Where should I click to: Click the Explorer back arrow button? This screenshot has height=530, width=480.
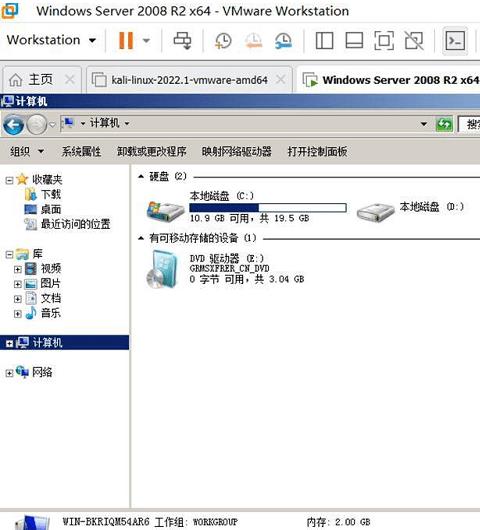[x=14, y=125]
